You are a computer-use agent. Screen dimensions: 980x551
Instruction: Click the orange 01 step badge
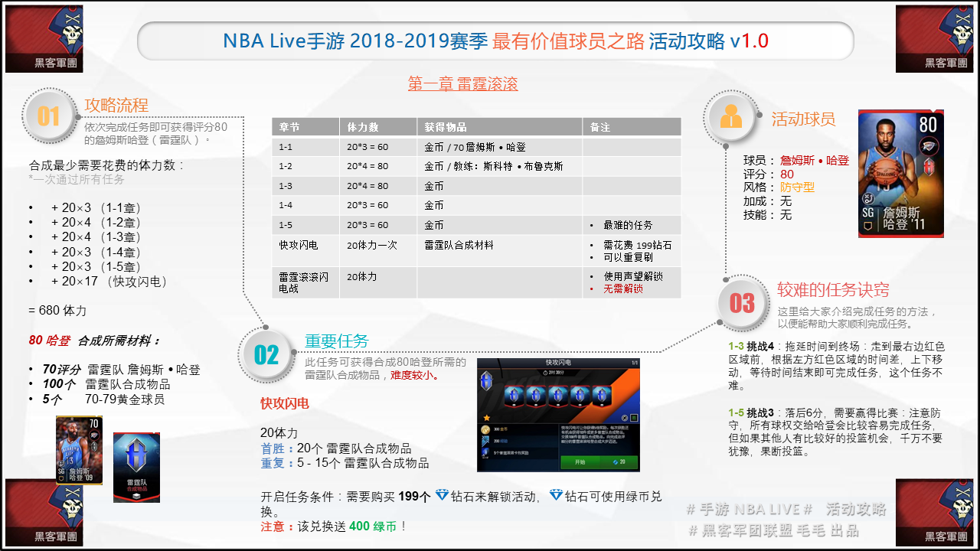point(50,116)
